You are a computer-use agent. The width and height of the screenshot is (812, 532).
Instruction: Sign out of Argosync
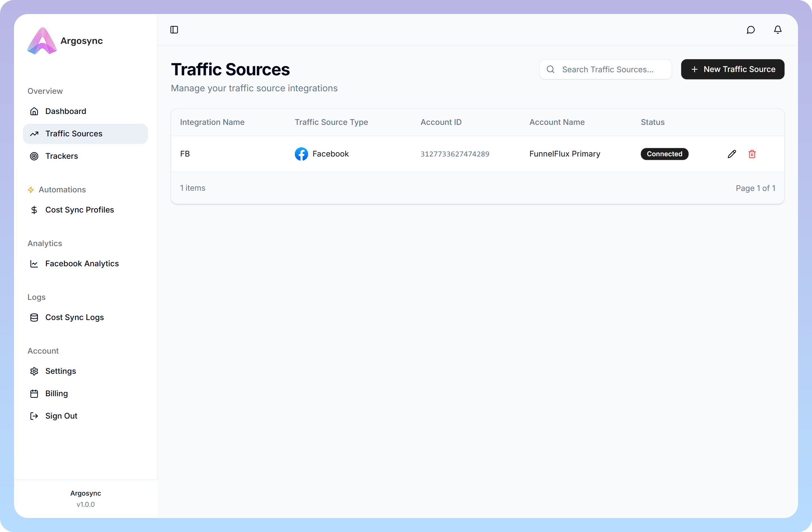pyautogui.click(x=61, y=416)
